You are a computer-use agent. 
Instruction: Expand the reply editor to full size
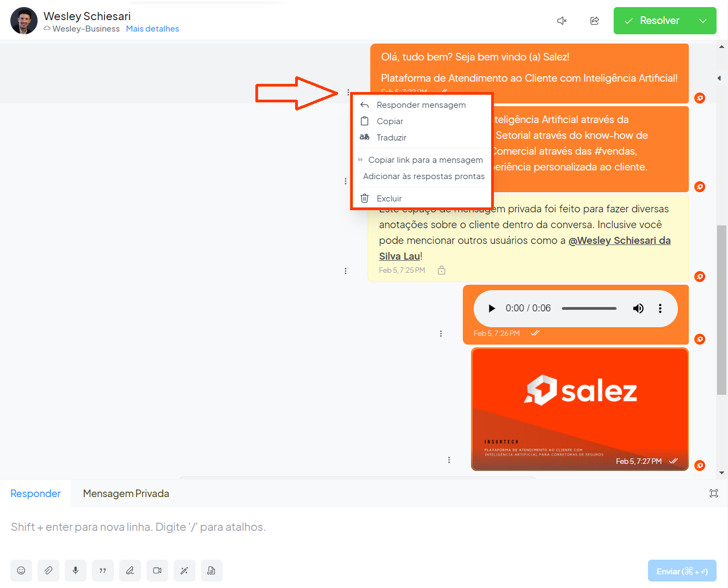pyautogui.click(x=714, y=493)
